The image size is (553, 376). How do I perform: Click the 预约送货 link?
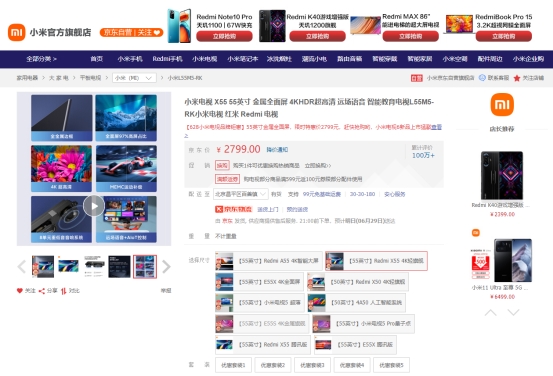point(297,210)
